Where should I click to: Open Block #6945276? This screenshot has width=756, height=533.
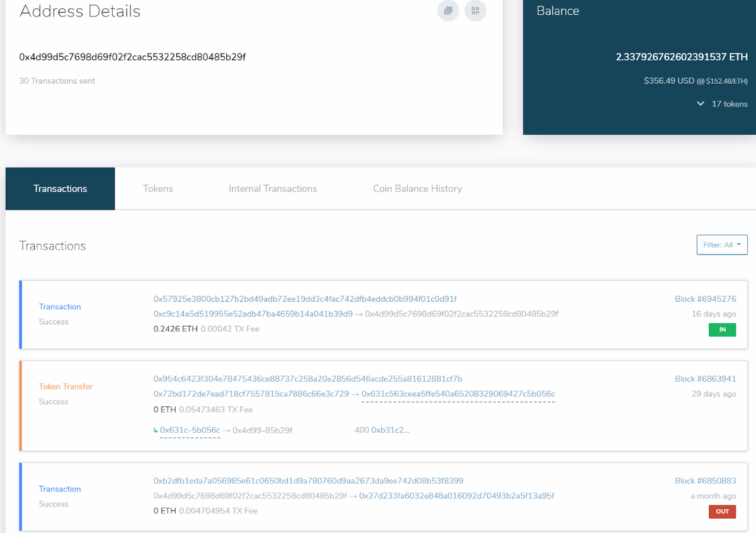[x=706, y=299]
